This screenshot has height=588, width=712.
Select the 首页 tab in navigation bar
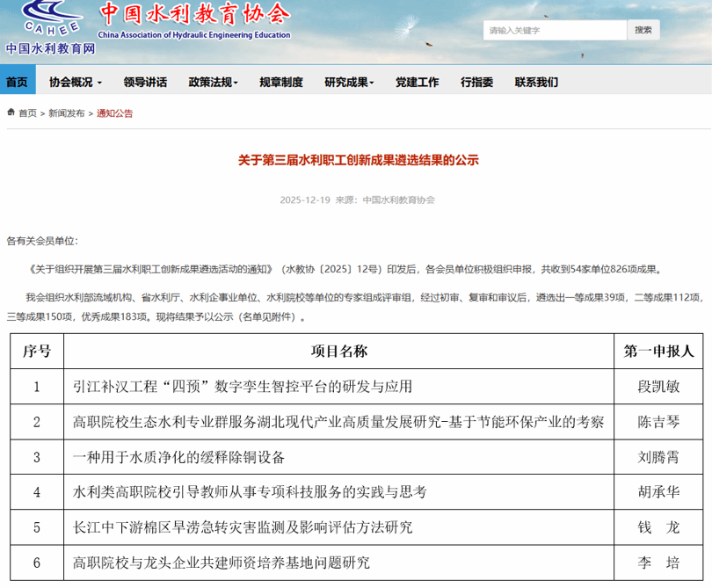point(17,83)
